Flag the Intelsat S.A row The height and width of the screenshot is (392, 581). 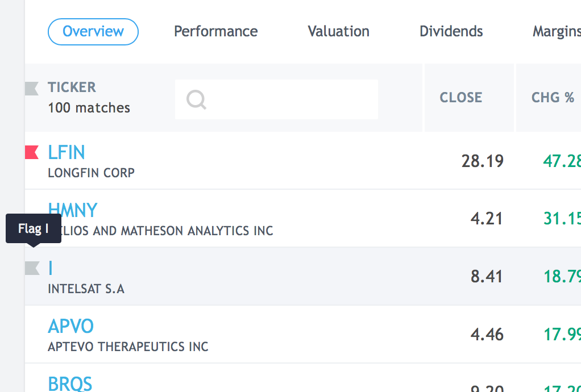point(32,268)
